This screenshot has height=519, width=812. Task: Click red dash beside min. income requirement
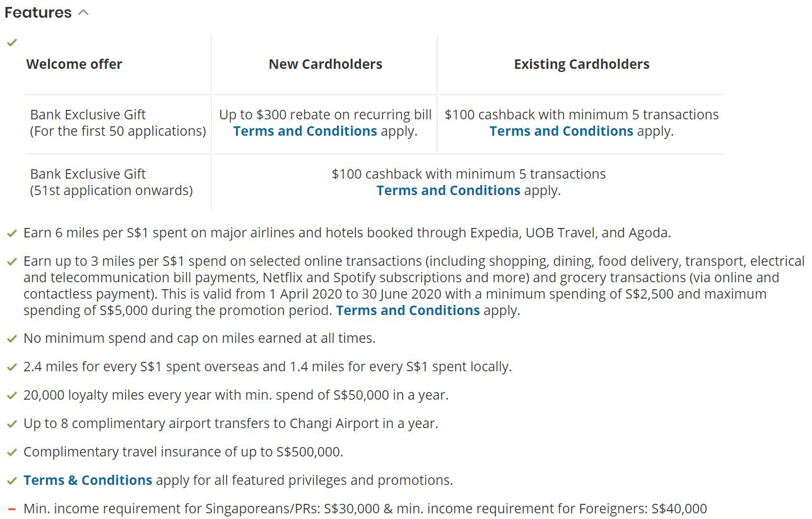click(12, 509)
